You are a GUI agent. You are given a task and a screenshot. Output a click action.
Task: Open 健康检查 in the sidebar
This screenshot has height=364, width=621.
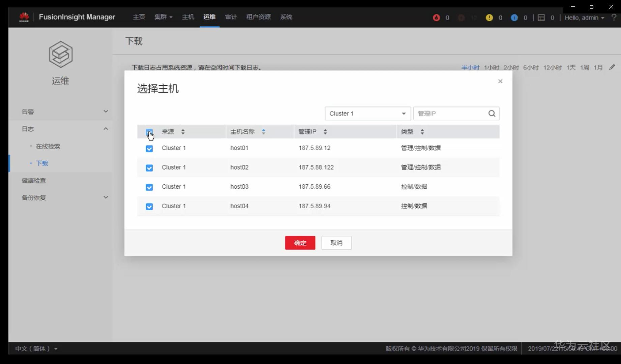pyautogui.click(x=34, y=181)
